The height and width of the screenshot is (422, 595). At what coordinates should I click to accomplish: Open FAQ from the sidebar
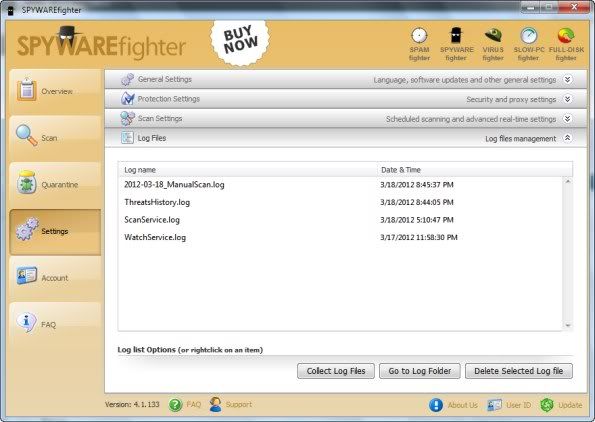(55, 324)
